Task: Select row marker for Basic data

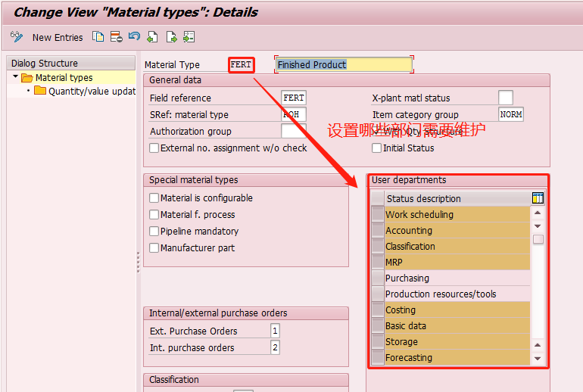Action: 378,326
